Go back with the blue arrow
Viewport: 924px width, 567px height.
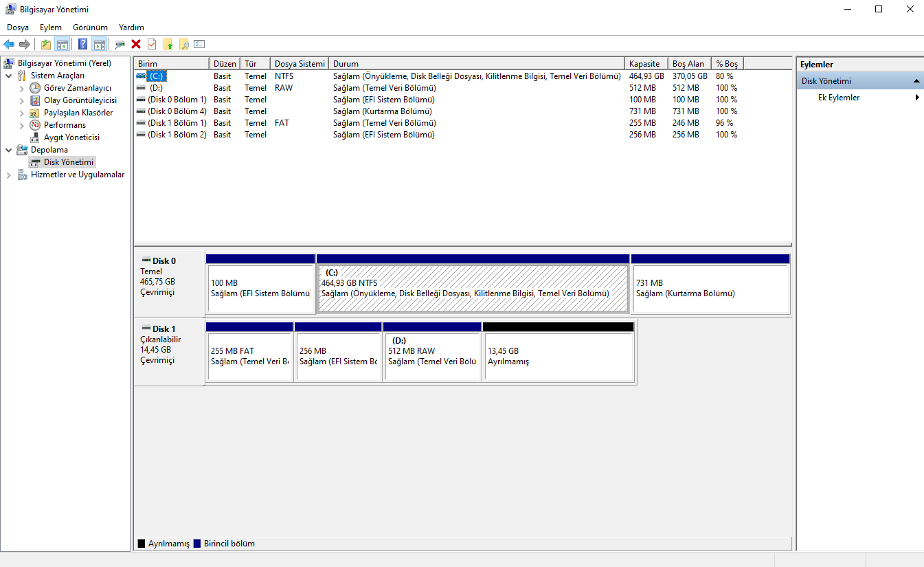9,45
